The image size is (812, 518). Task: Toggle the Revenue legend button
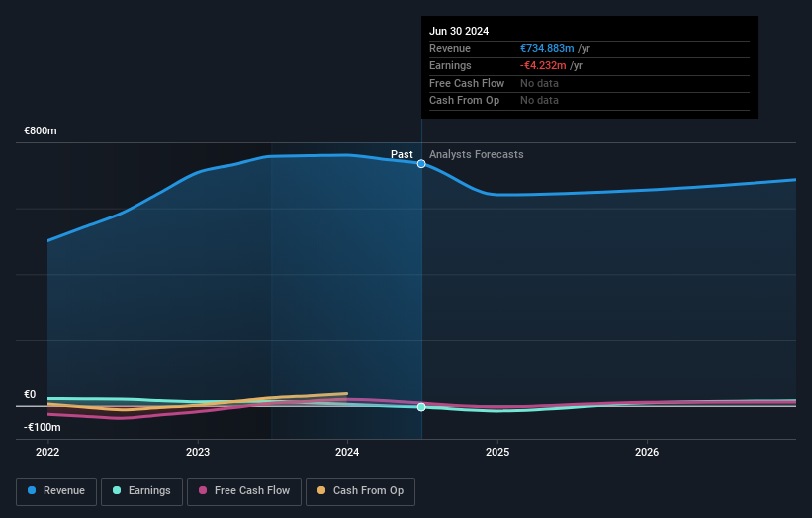click(56, 491)
